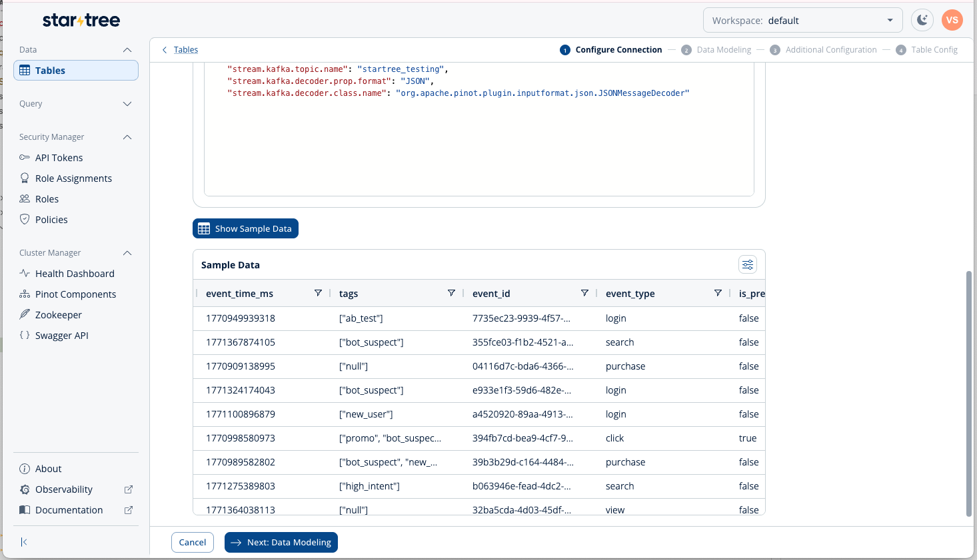Toggle dark mode moon icon
The width and height of the screenshot is (977, 560).
point(922,20)
